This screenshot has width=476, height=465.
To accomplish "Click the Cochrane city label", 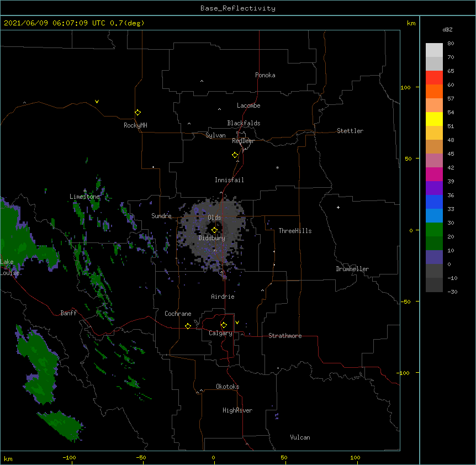I will click(x=178, y=314).
